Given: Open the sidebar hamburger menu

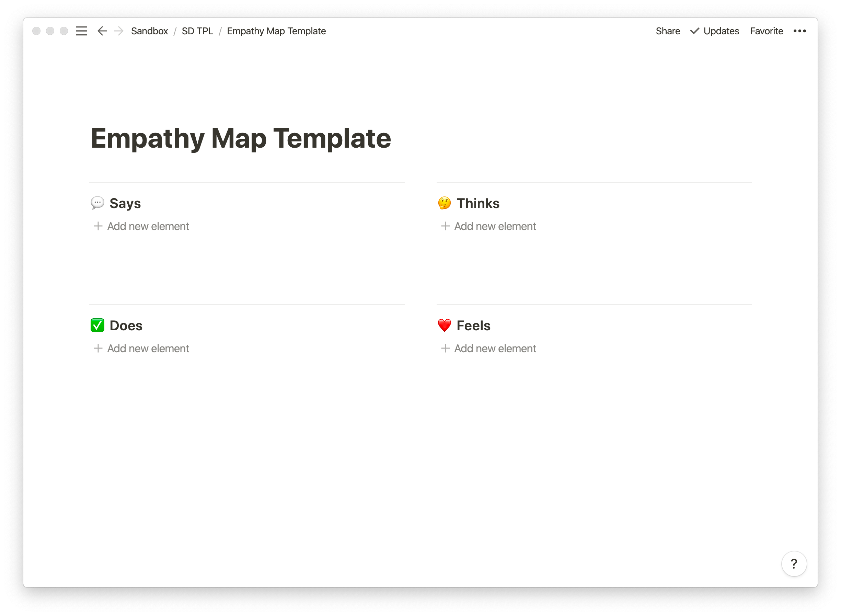Looking at the screenshot, I should [82, 31].
